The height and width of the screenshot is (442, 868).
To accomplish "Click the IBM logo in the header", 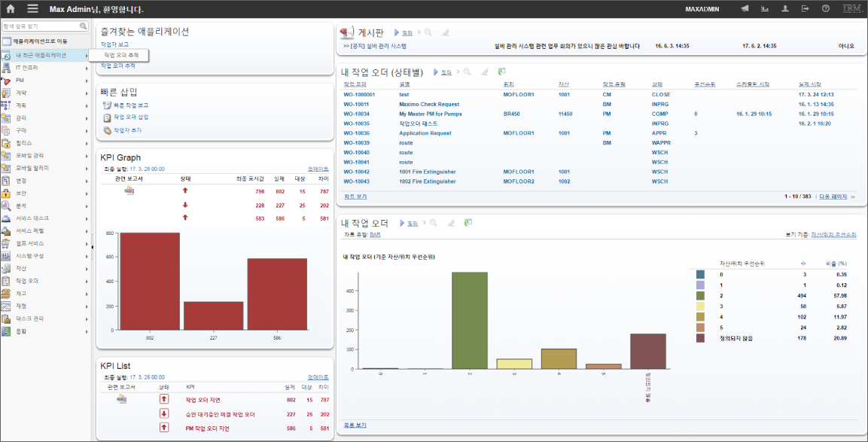I will pos(851,9).
